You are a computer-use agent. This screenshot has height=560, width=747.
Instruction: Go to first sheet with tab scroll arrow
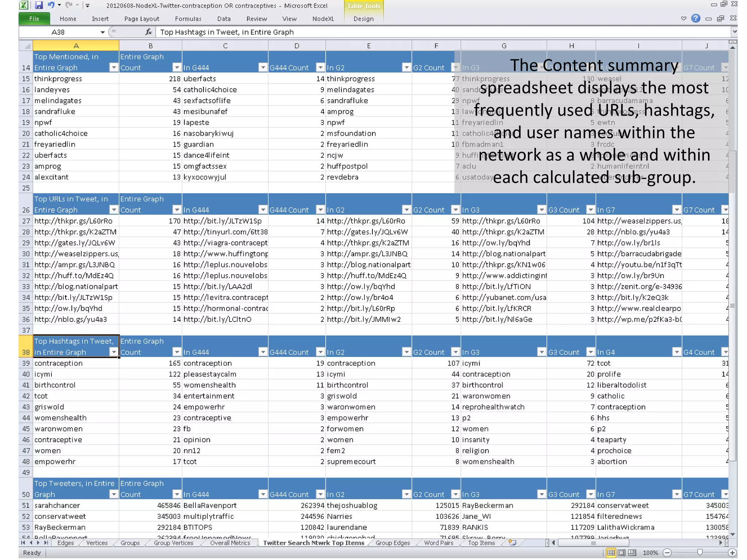23,542
